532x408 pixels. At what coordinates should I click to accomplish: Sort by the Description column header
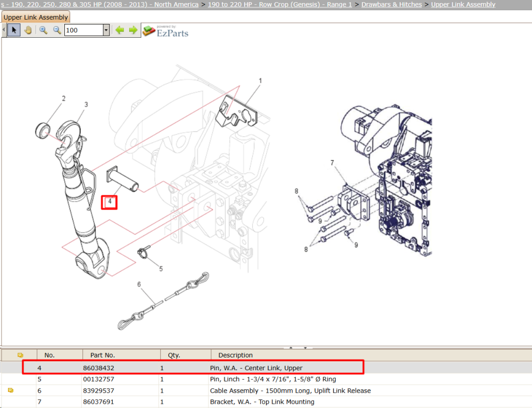coord(236,355)
